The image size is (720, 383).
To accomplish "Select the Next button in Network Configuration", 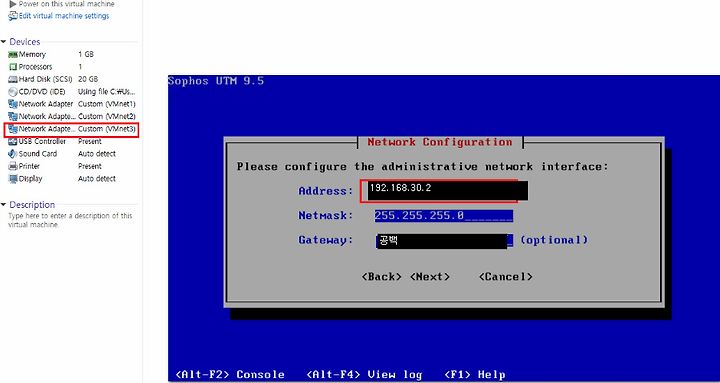I will pos(429,276).
